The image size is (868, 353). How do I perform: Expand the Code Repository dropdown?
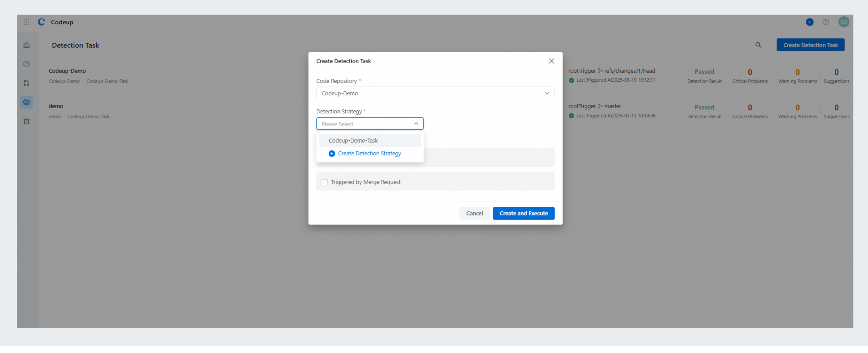pos(435,93)
